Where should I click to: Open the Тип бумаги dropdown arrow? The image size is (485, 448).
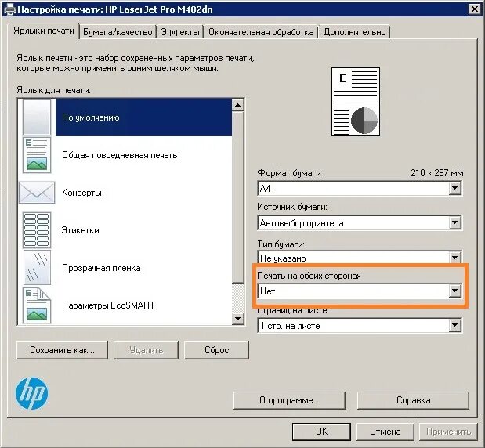click(454, 257)
